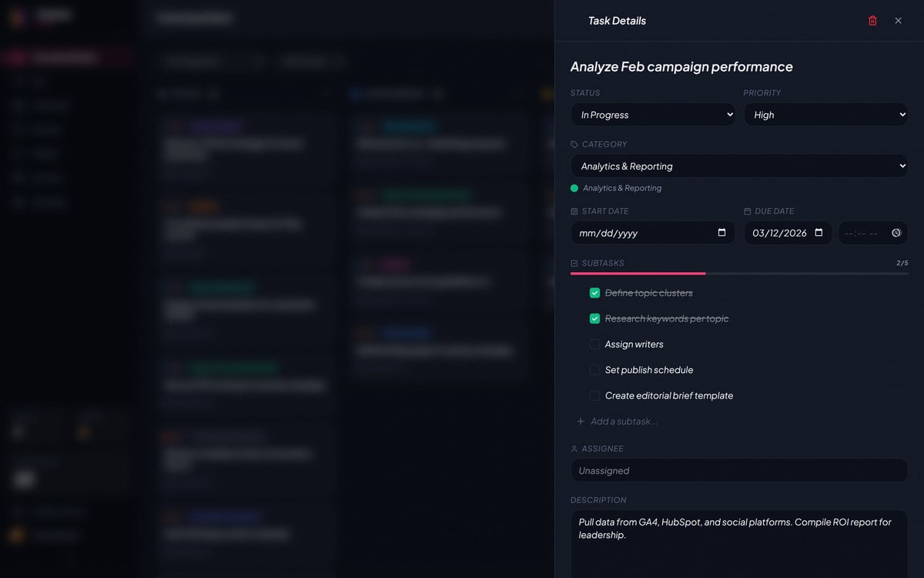This screenshot has height=578, width=924.
Task: Click the tag icon beside the Category label
Action: click(574, 143)
